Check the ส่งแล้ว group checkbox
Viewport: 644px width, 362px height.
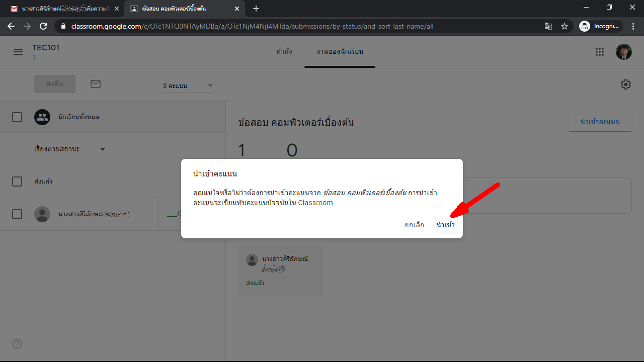(17, 182)
